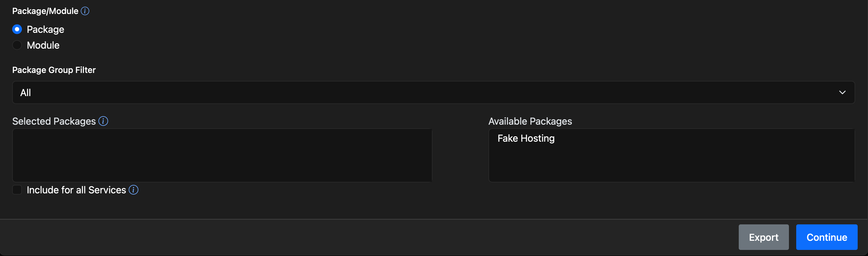Open the Package Group Filter dropdown
The image size is (868, 256).
(433, 92)
